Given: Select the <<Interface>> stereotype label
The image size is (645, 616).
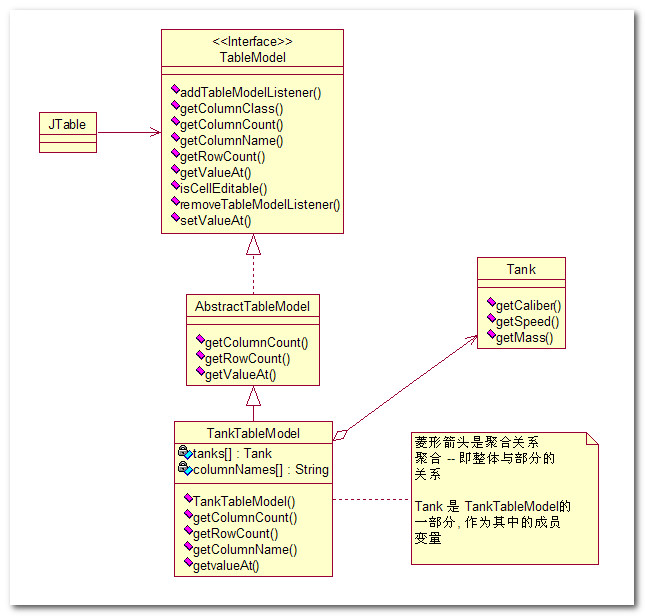Looking at the screenshot, I should (253, 42).
